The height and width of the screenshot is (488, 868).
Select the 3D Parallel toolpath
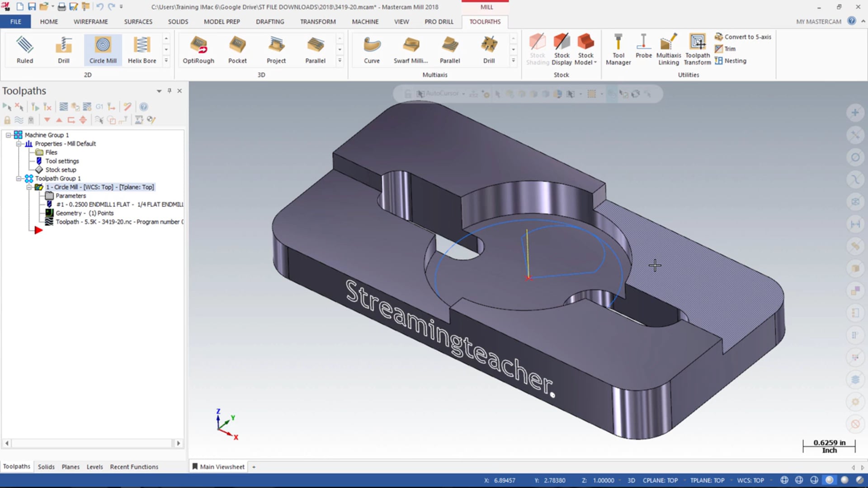[315, 50]
